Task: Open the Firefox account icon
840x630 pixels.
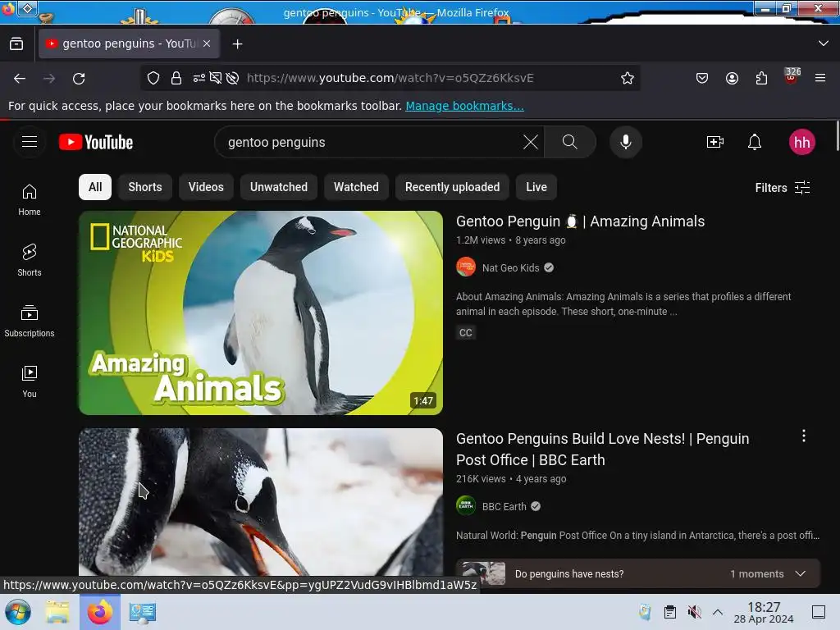Action: (x=732, y=78)
